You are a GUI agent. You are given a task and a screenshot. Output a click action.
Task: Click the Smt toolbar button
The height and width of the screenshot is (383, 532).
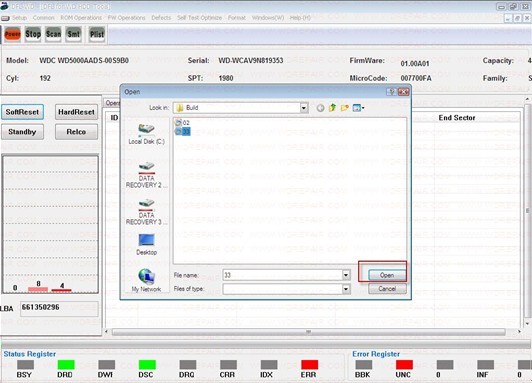74,34
